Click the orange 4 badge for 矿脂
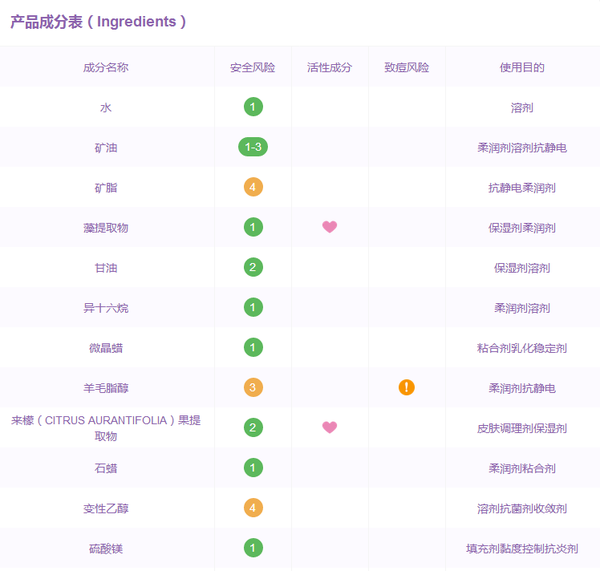Screen dimensions: 600x571 (253, 187)
